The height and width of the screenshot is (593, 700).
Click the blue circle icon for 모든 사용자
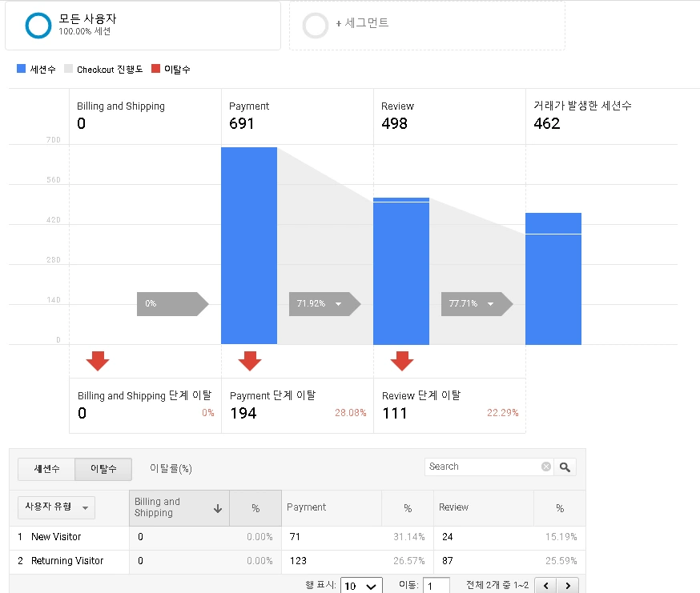click(x=38, y=26)
